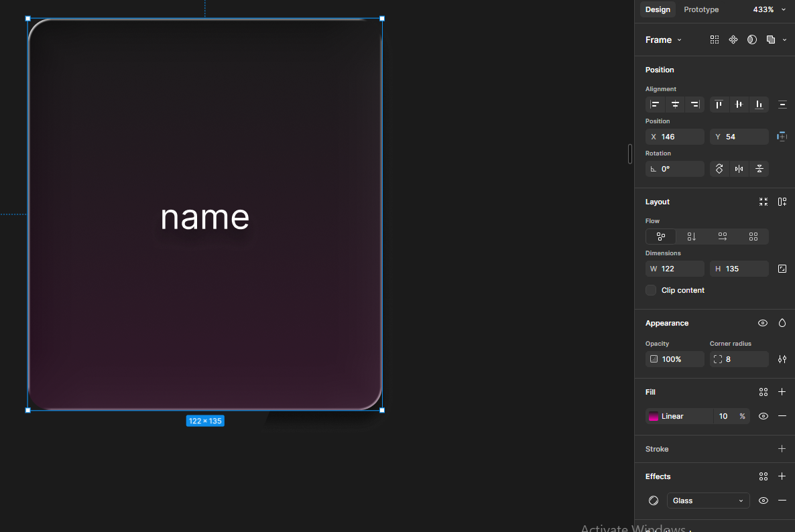This screenshot has height=532, width=795.
Task: Click the collapse layout icon
Action: [x=763, y=202]
